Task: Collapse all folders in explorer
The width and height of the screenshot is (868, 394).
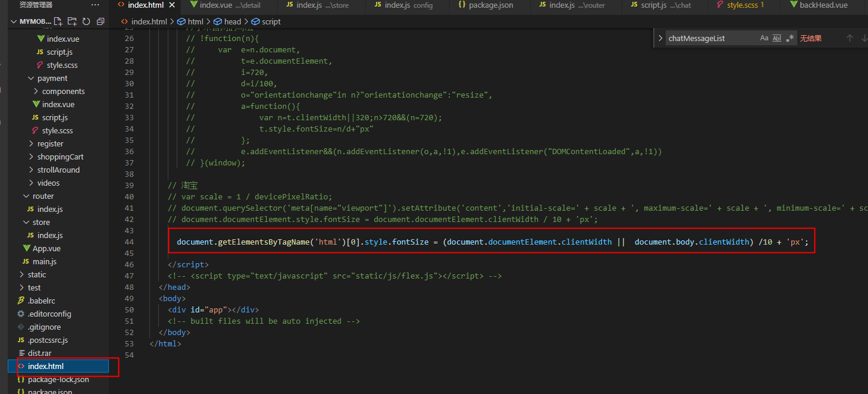Action: coord(100,21)
